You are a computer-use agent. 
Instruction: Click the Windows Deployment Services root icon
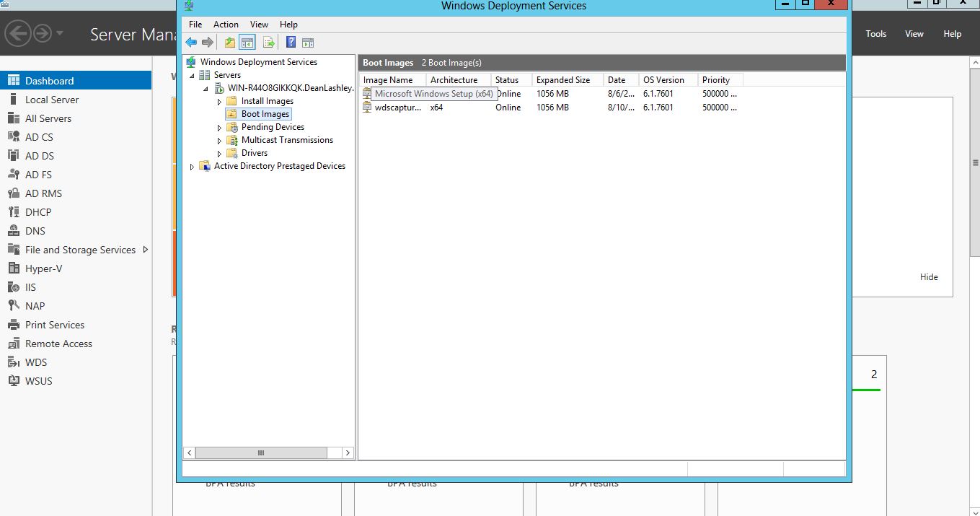coord(191,62)
